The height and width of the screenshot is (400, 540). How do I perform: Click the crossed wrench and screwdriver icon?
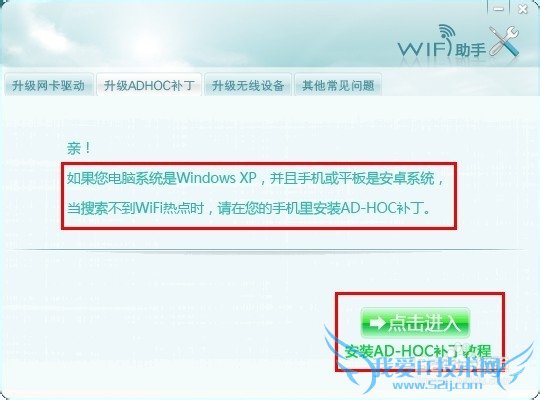coord(504,41)
